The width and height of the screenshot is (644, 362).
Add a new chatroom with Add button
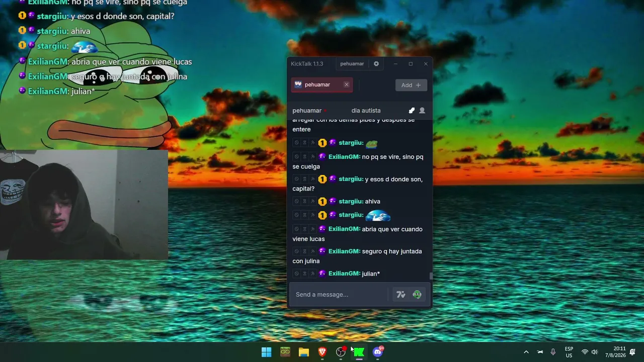411,85
